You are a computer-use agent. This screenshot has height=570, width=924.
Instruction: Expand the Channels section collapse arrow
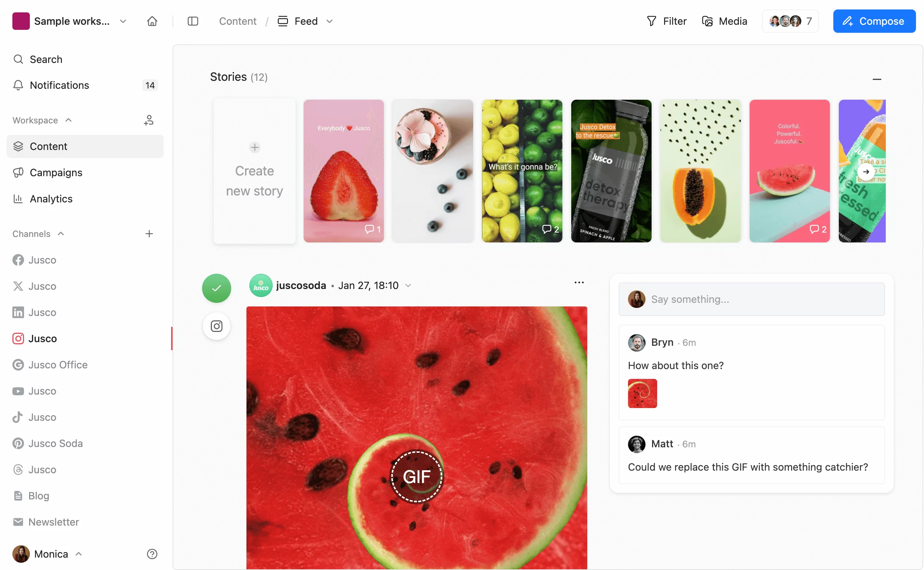(60, 234)
